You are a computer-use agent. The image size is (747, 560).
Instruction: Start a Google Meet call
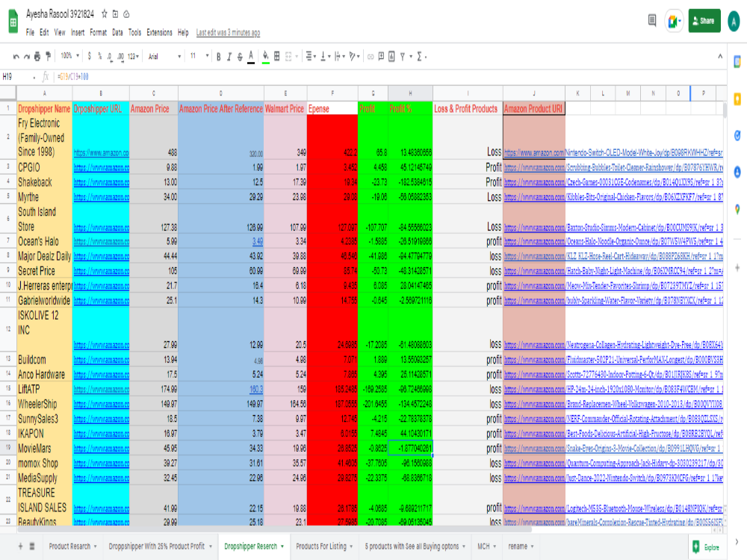[674, 21]
